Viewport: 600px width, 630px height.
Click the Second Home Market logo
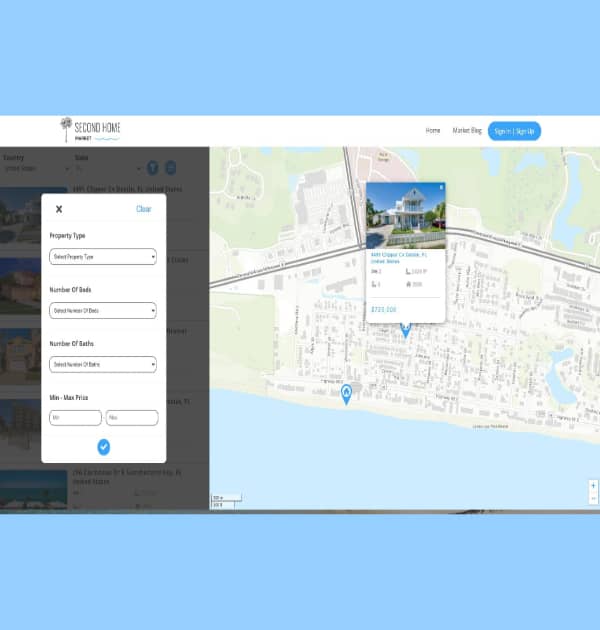point(90,130)
